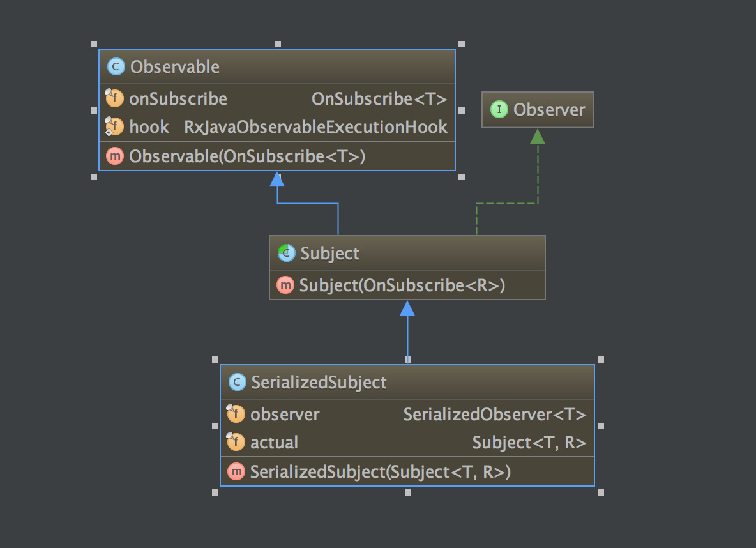The image size is (756, 548).
Task: Select the Subject(OnSubscribe<R>) constructor
Action: click(402, 285)
